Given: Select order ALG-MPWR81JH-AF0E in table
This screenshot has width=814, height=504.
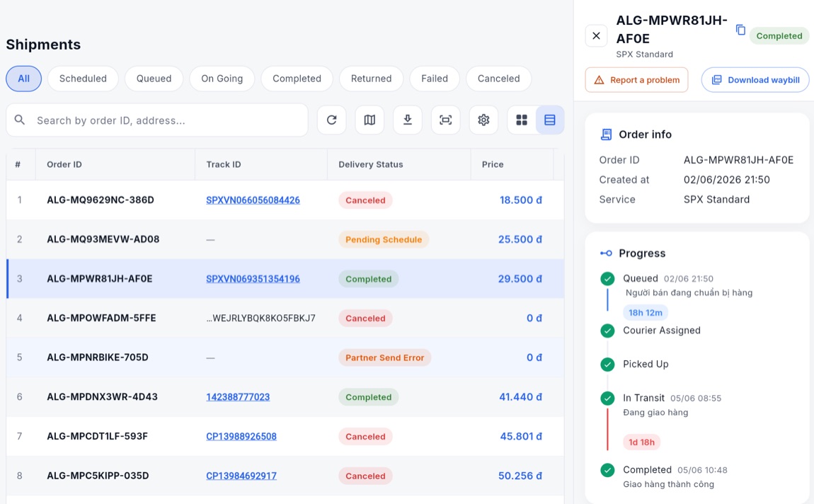Looking at the screenshot, I should [x=100, y=279].
